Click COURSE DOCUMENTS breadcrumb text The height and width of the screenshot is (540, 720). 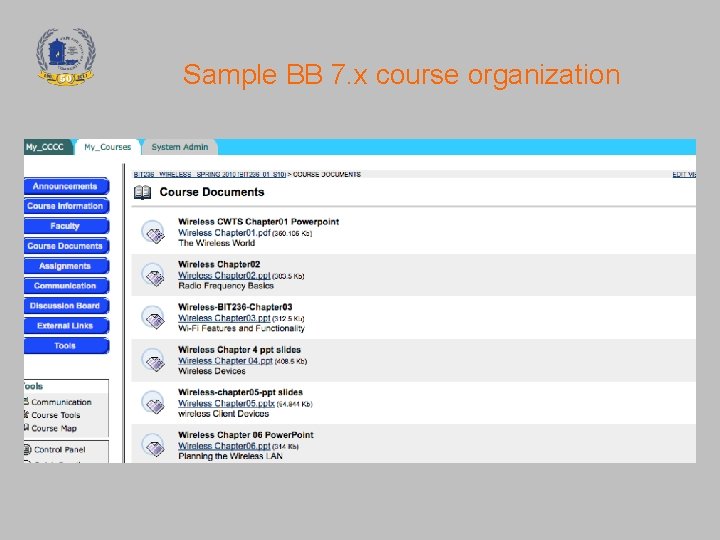(x=327, y=174)
